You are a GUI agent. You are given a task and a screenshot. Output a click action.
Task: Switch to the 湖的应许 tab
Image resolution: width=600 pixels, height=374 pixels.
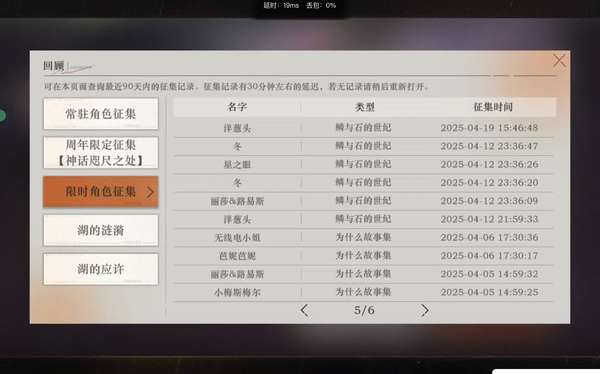pyautogui.click(x=101, y=269)
